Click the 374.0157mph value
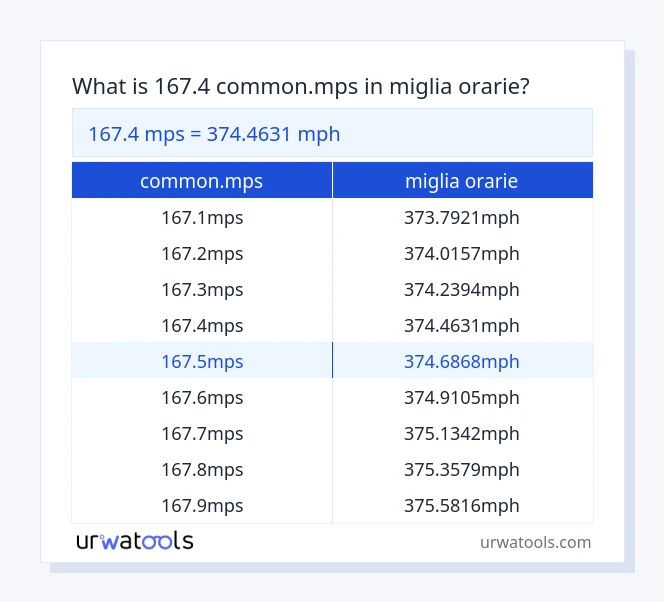 [x=462, y=254]
